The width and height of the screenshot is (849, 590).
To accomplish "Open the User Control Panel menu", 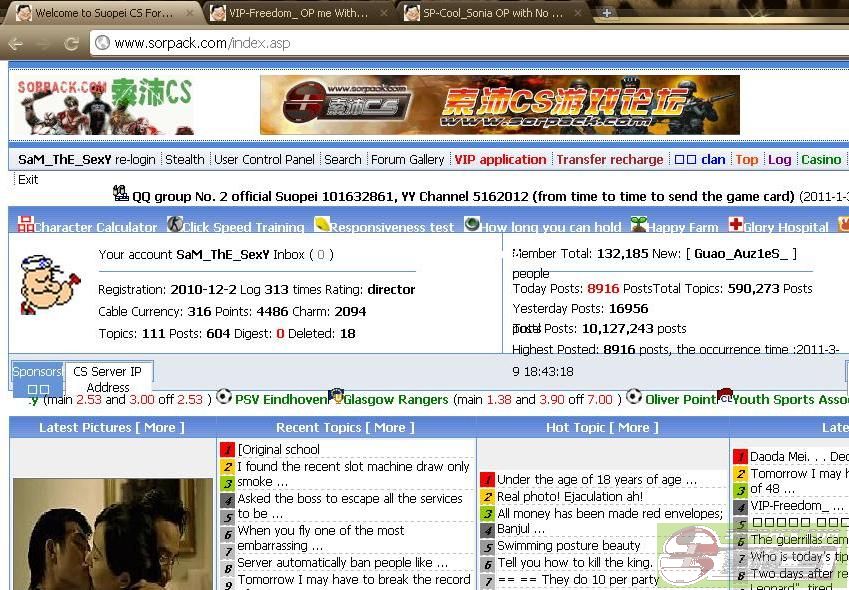I will 264,159.
